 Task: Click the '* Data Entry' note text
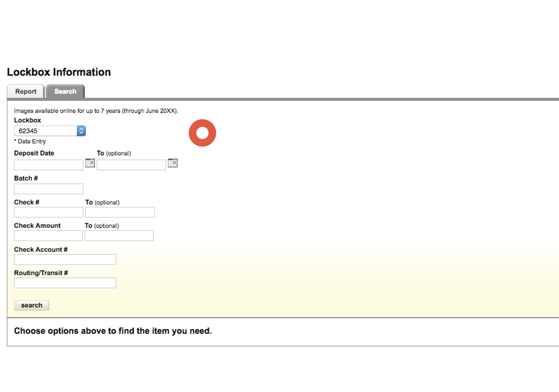[x=30, y=141]
